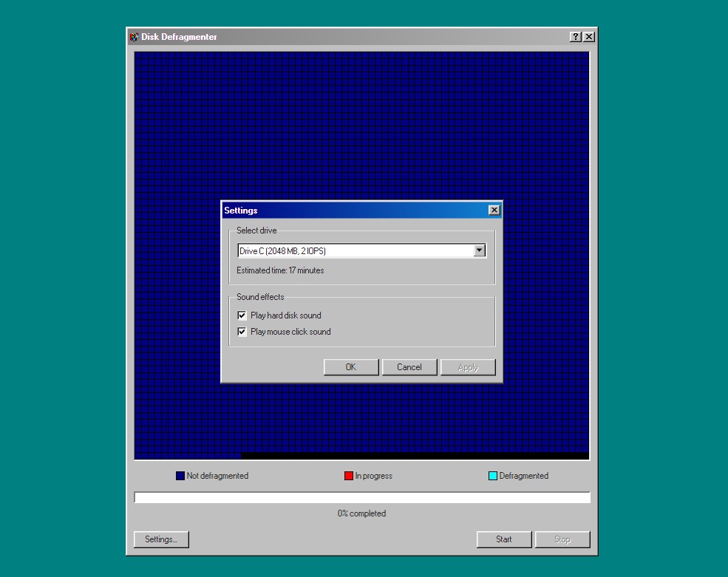Image resolution: width=728 pixels, height=577 pixels.
Task: Click the Stop button
Action: tap(562, 539)
